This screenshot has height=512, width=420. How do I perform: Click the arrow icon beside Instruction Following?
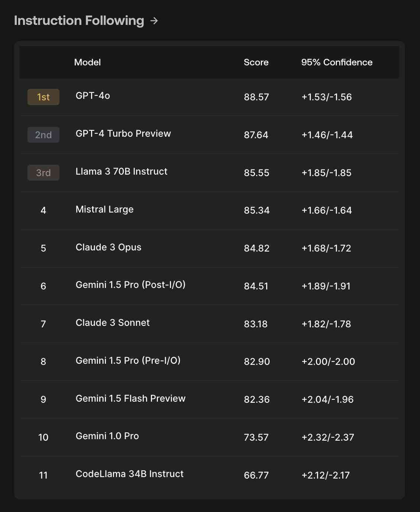[154, 21]
